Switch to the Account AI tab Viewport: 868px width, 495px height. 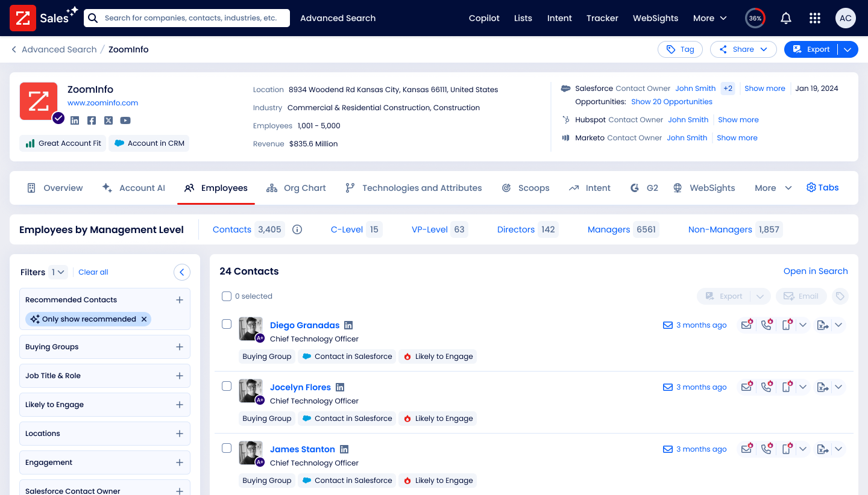(x=133, y=188)
